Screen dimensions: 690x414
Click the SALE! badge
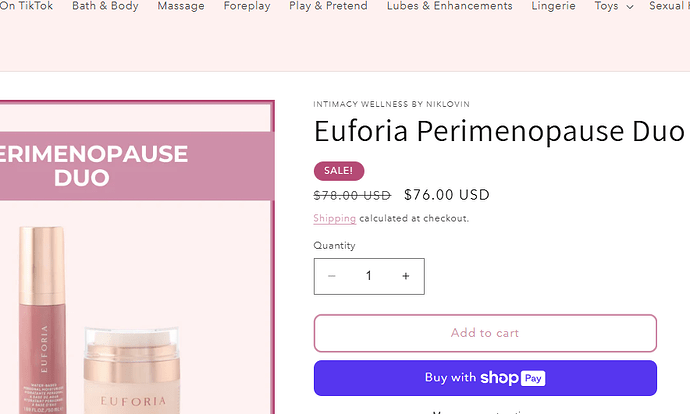(x=339, y=170)
